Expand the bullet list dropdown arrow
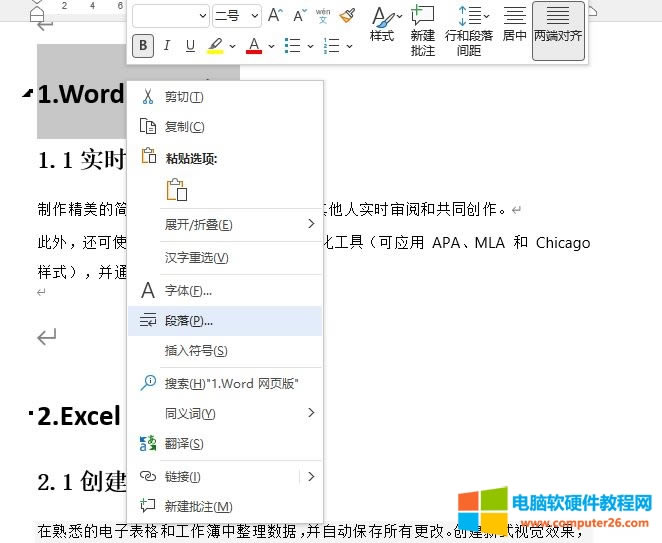This screenshot has width=662, height=543. click(310, 46)
